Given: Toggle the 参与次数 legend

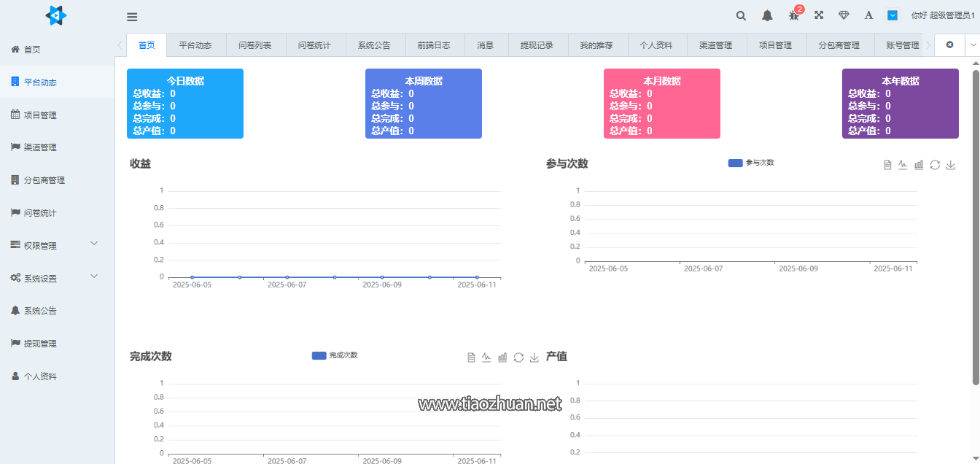Looking at the screenshot, I should pyautogui.click(x=751, y=163).
